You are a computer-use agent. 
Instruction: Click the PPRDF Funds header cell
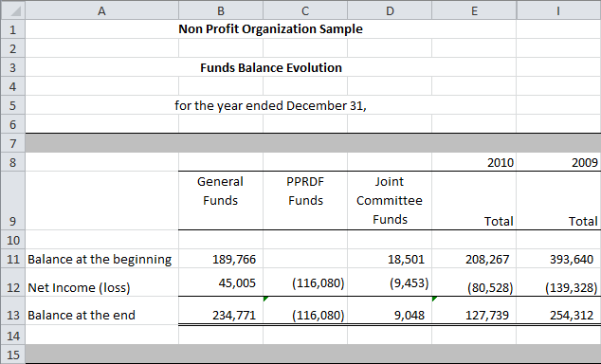point(305,201)
